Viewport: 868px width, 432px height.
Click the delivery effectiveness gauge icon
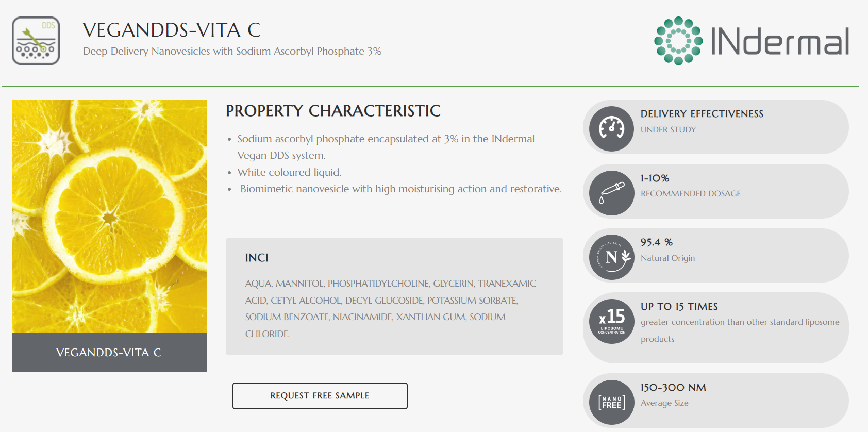(612, 129)
